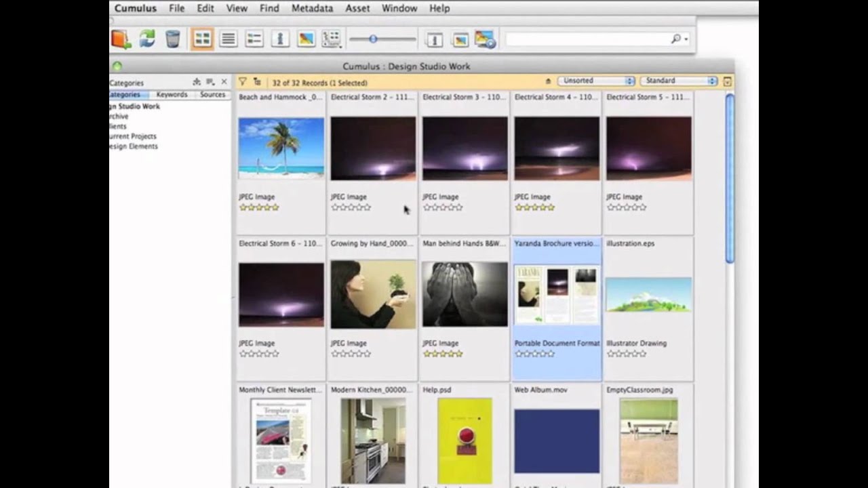Select the Help.psd thumbnail
The height and width of the screenshot is (488, 868).
(465, 441)
